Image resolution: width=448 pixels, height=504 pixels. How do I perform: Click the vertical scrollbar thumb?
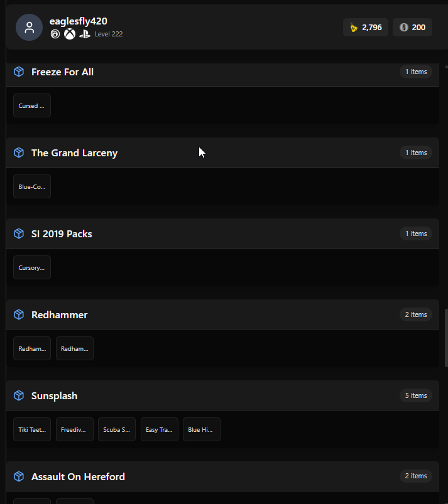[446, 338]
